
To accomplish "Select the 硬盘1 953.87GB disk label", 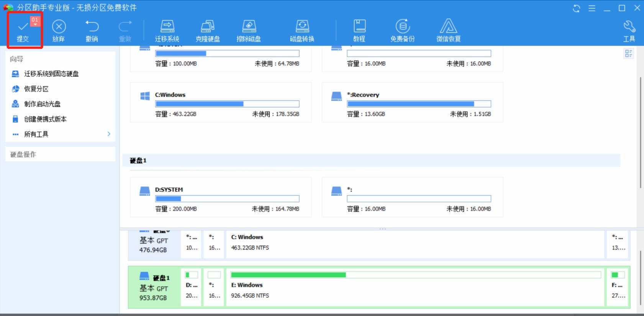I will click(x=154, y=287).
